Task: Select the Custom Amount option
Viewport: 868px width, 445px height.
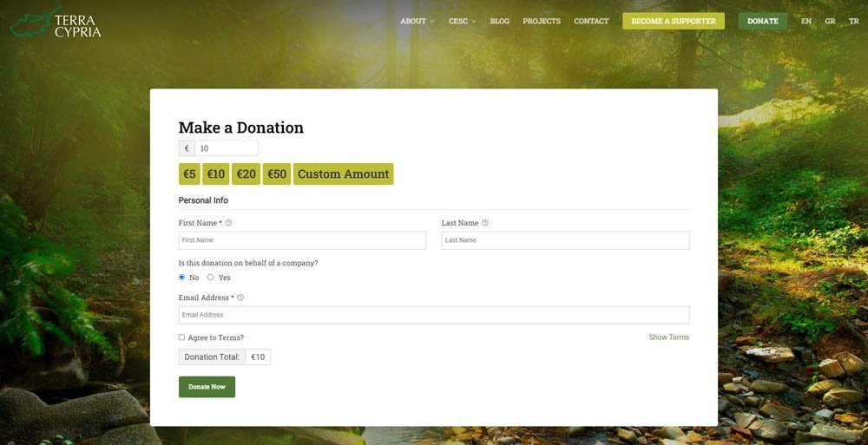Action: (x=343, y=174)
